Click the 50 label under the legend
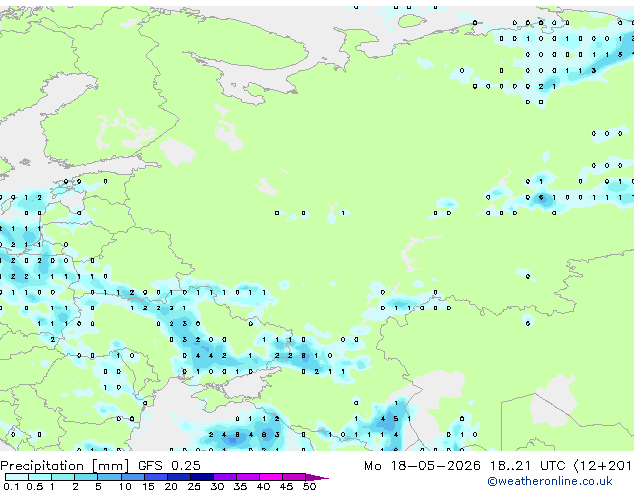634x490 pixels. 309,486
